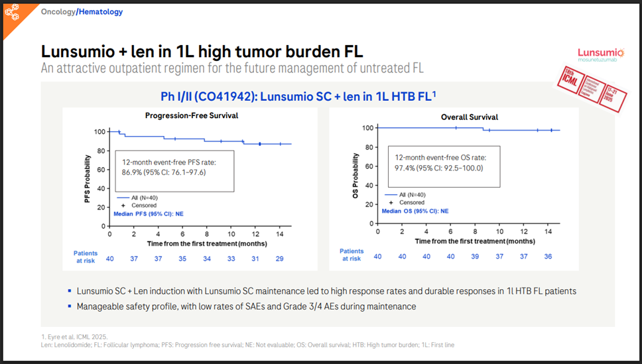Click bullet about manageable safety profile
This screenshot has width=642, height=364.
(x=246, y=306)
